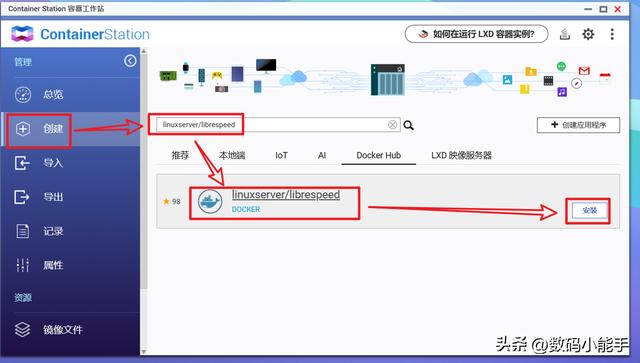Screen dimensions: 640x363
Task: Click the 总览 dashboard gauge icon
Action: (x=23, y=94)
